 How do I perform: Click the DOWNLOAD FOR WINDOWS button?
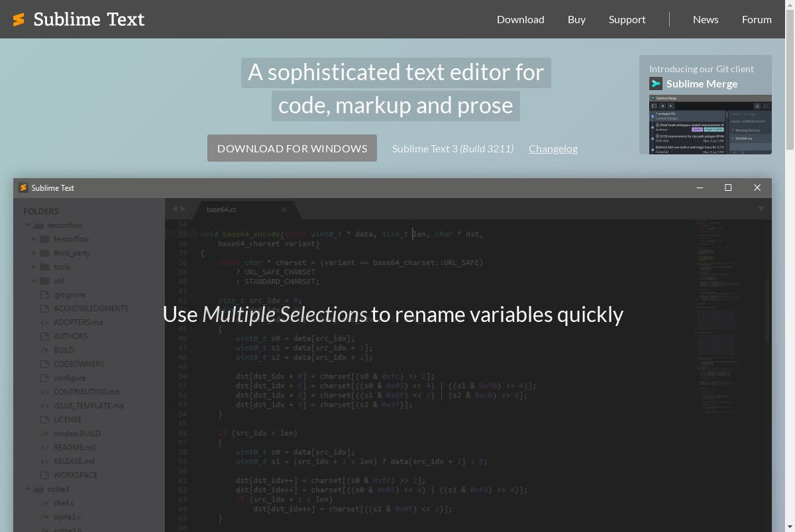pos(292,148)
